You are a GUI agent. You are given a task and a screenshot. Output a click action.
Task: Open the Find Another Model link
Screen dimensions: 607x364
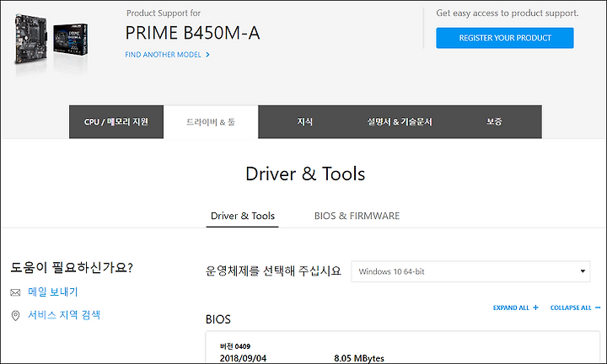tap(163, 55)
